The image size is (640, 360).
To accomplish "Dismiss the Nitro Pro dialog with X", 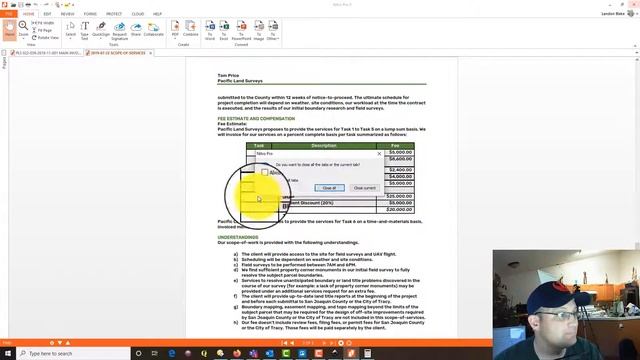I will (x=379, y=153).
